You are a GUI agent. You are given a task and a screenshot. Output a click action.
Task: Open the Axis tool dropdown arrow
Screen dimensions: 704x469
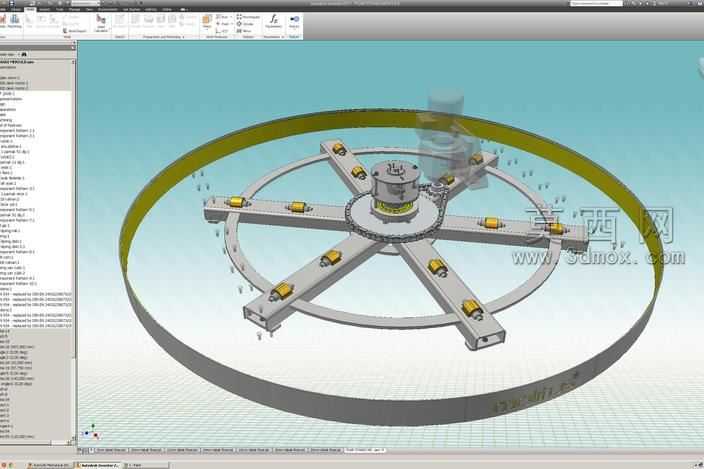point(231,17)
